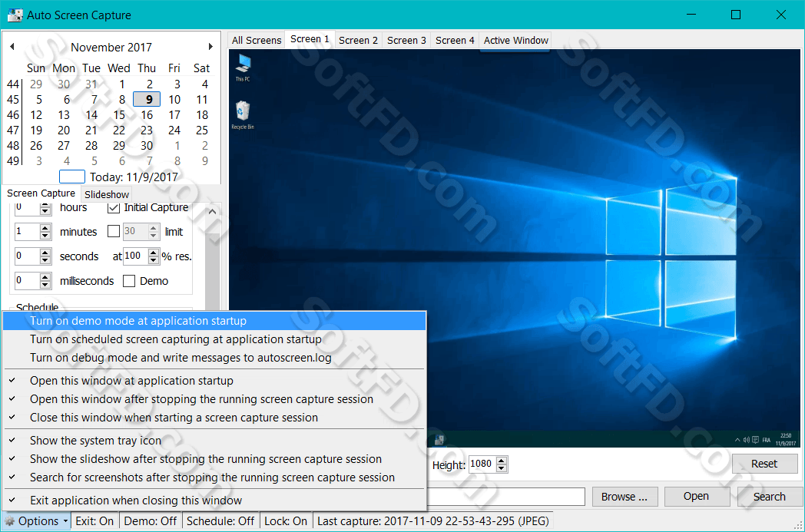Toggle Search for screenshots after stopping session
Screen dimensions: 805x532
[x=214, y=477]
